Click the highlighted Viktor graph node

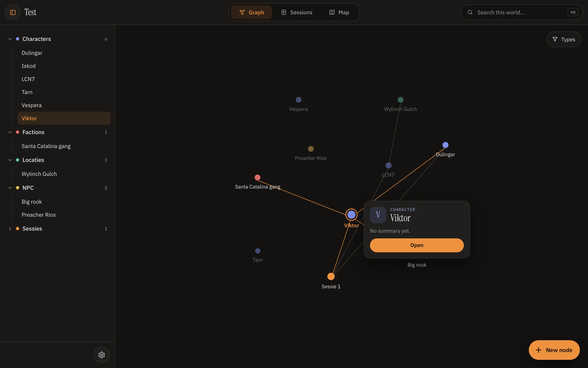(x=351, y=215)
